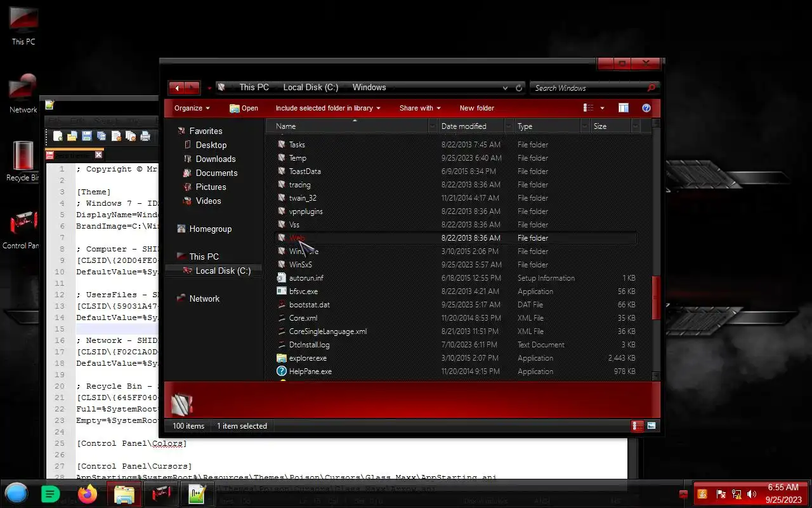Click the green chat app taskbar icon

tap(50, 493)
